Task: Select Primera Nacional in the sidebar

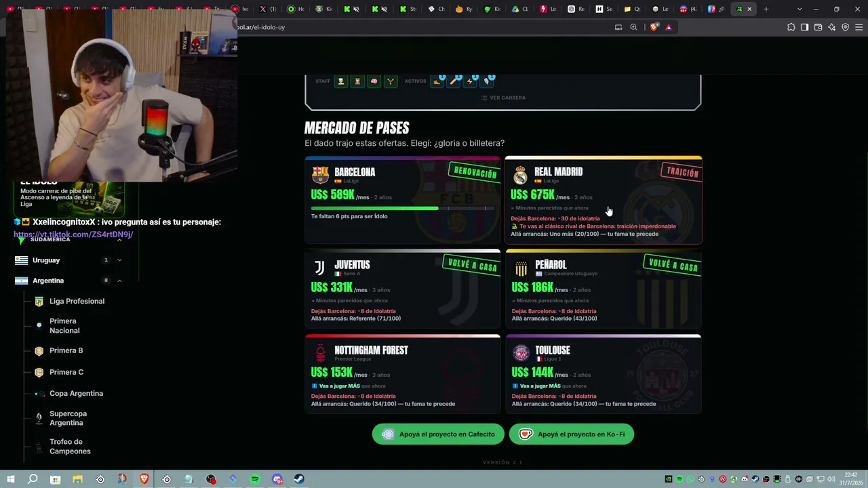Action: [x=64, y=326]
